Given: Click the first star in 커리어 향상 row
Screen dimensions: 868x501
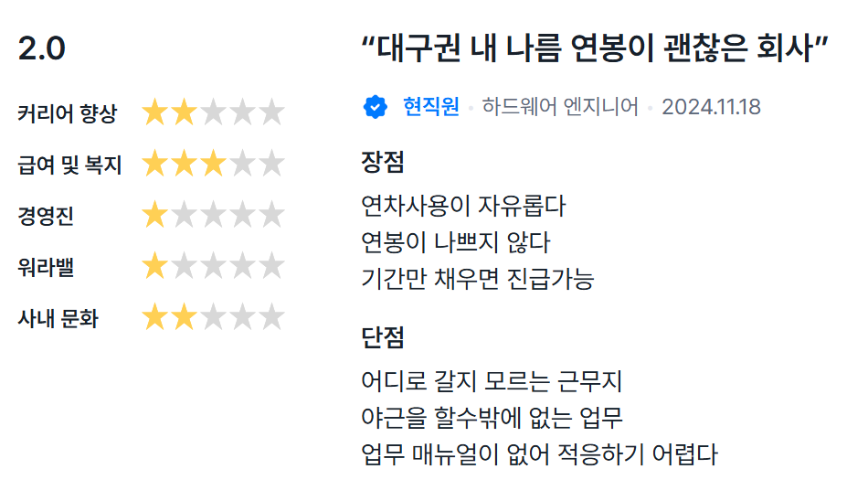Looking at the screenshot, I should click(155, 113).
